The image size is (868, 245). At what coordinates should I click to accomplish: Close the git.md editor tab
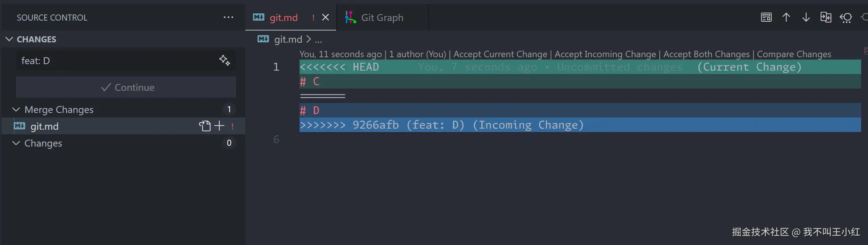click(325, 18)
